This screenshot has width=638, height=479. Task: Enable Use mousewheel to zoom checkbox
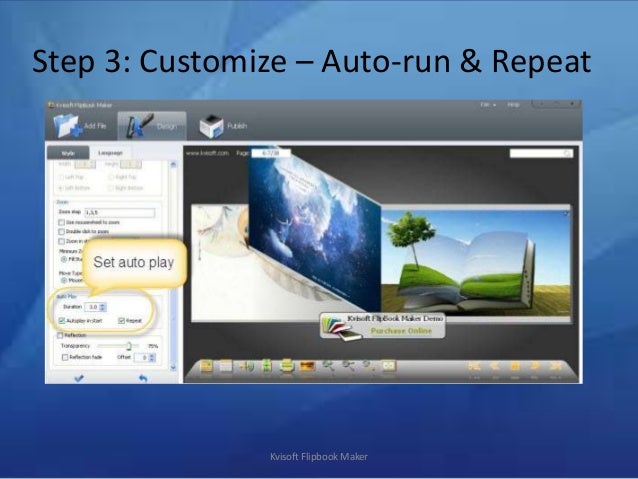[x=61, y=223]
